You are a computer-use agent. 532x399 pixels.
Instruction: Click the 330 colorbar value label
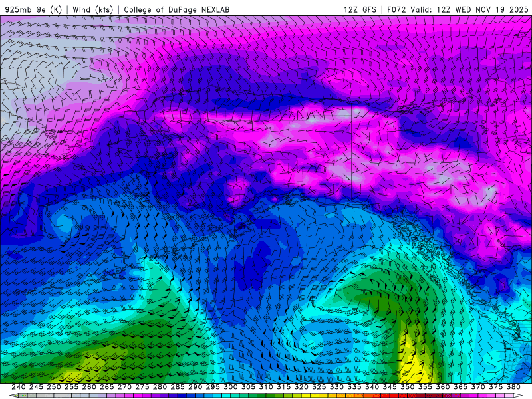tap(336, 387)
